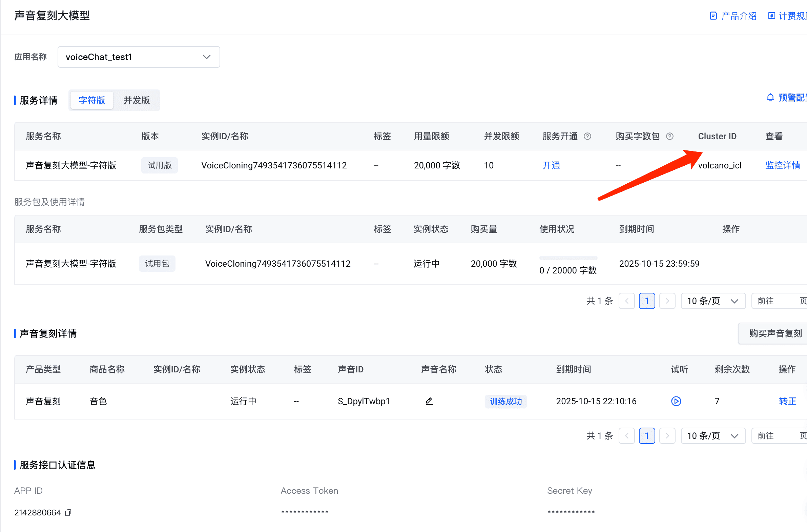Play the voice sample preview
This screenshot has height=532, width=807.
(x=676, y=401)
